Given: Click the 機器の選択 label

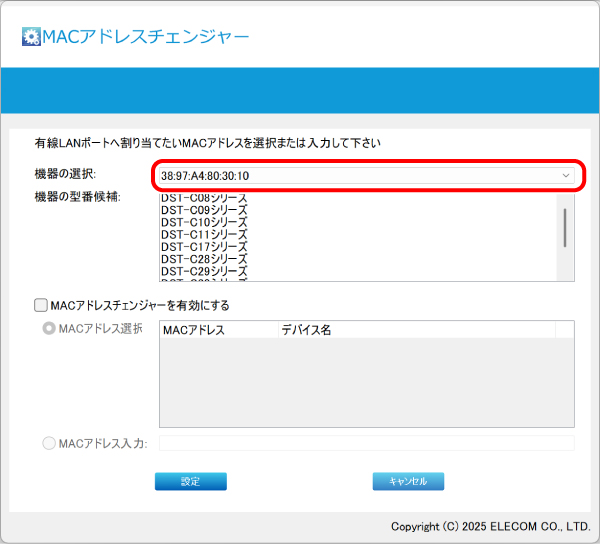Looking at the screenshot, I should point(65,174).
